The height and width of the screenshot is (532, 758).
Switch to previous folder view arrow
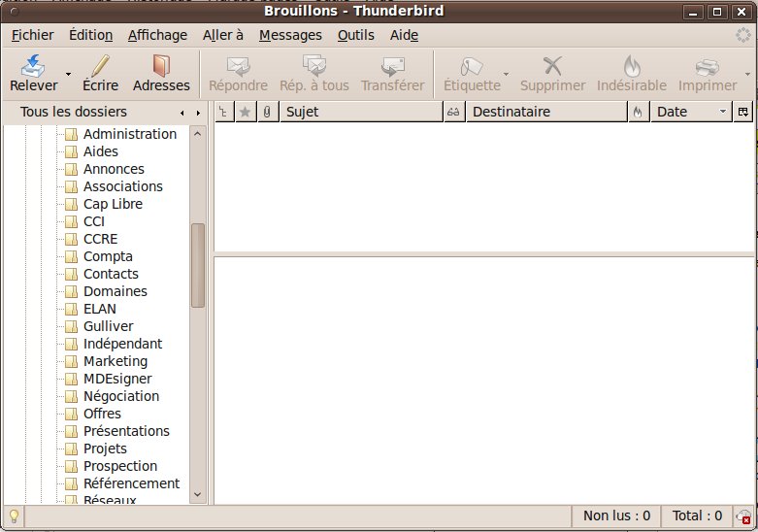pos(182,113)
